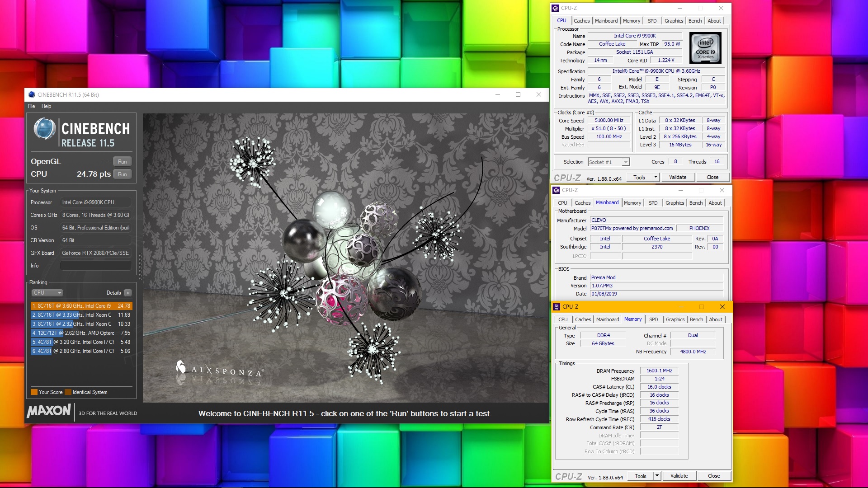This screenshot has height=488, width=868.
Task: Switch to Memory tab in top CPU-Z
Action: point(632,21)
